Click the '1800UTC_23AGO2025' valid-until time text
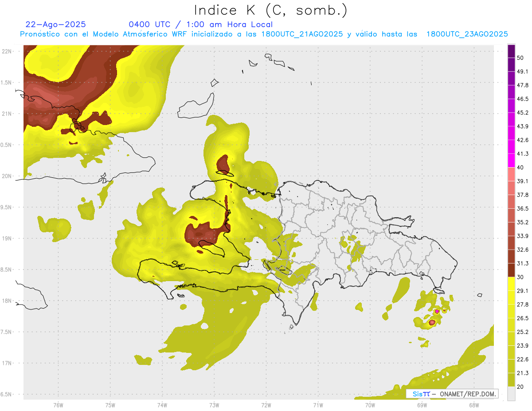The height and width of the screenshot is (411, 532). pos(467,34)
